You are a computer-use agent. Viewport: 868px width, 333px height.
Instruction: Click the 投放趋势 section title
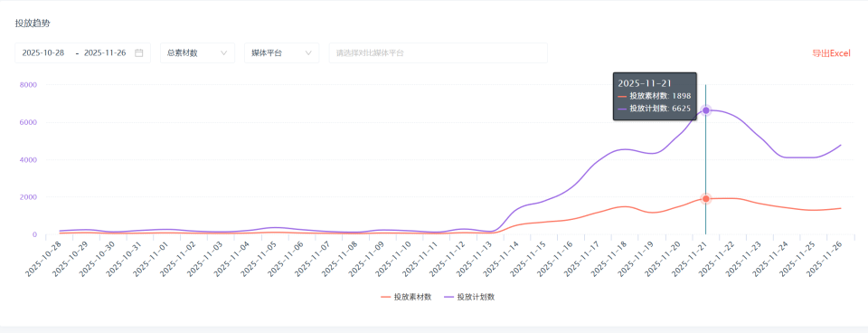click(x=33, y=24)
